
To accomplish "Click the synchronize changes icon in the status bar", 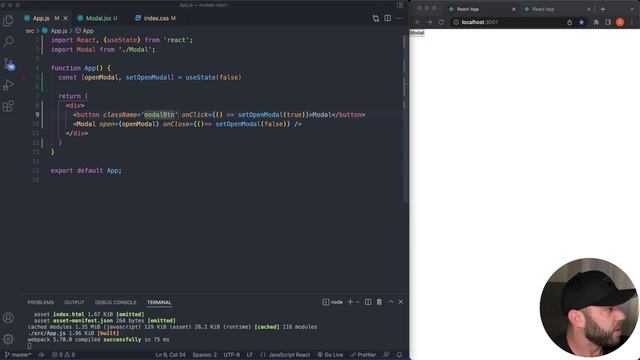I will click(x=41, y=355).
